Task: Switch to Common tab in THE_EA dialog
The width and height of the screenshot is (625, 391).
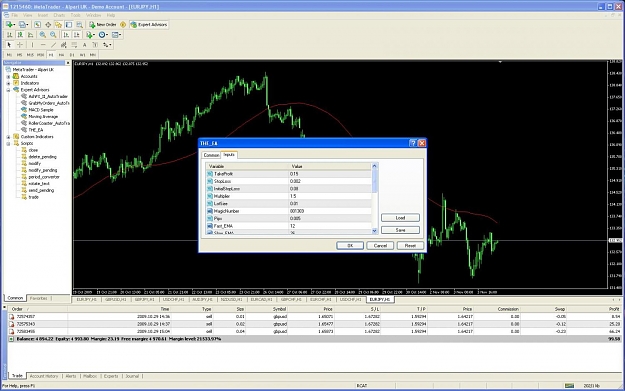Action: [211, 155]
